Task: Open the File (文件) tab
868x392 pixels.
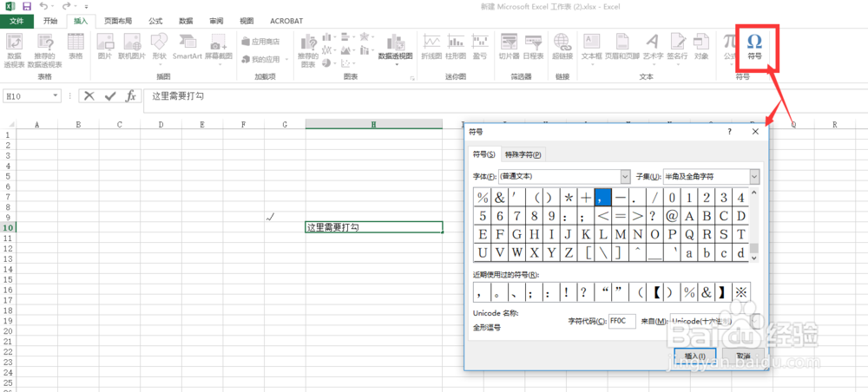Action: click(16, 21)
